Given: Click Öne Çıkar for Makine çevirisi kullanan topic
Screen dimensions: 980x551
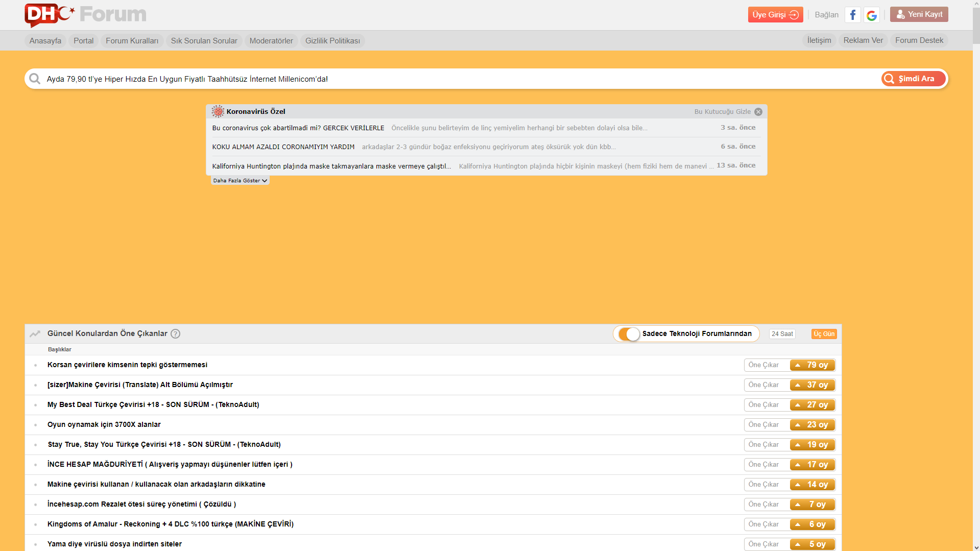Looking at the screenshot, I should 763,485.
